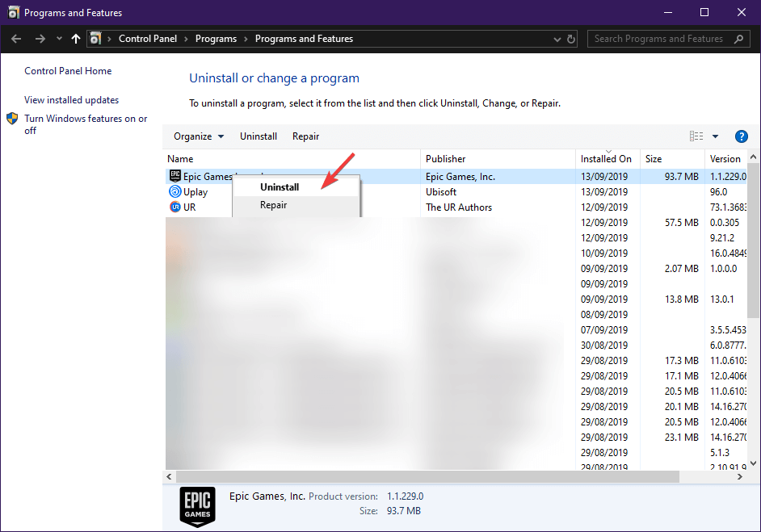Refresh the Programs and Features list

point(571,39)
